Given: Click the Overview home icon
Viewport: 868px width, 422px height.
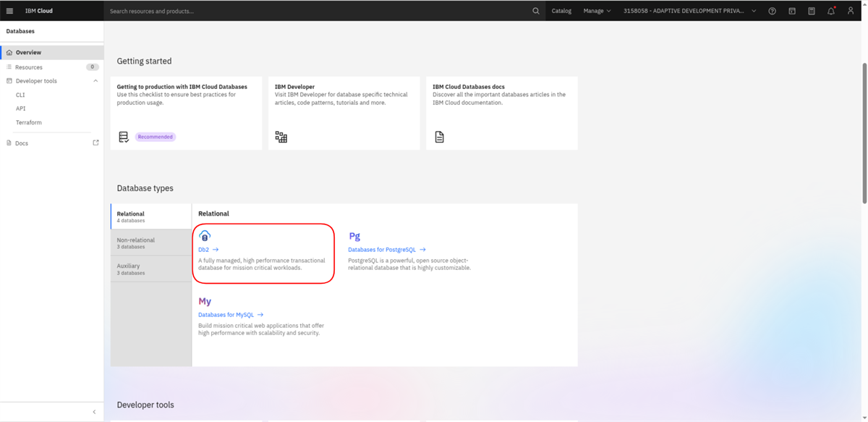Looking at the screenshot, I should [x=9, y=53].
